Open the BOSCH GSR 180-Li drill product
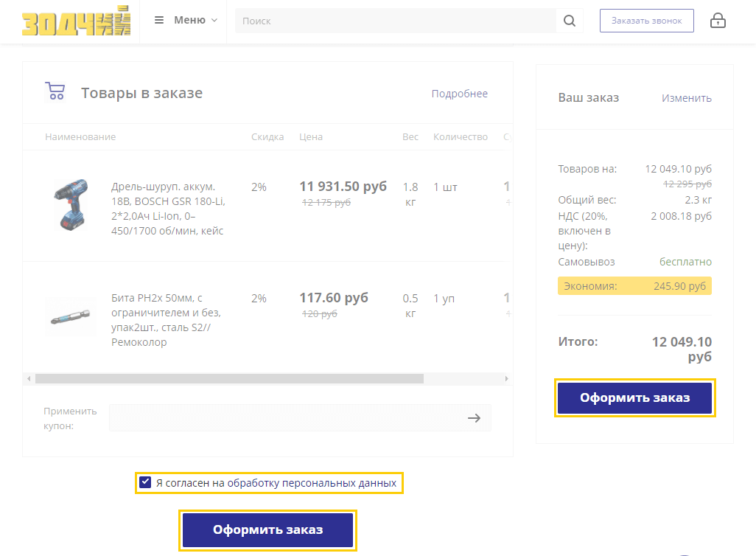 point(168,209)
